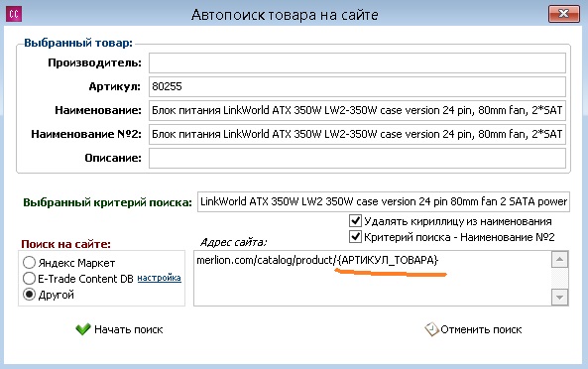Close the Автопоиск товара на сайте dialog
Viewport: 588px width, 369px height.
(563, 14)
